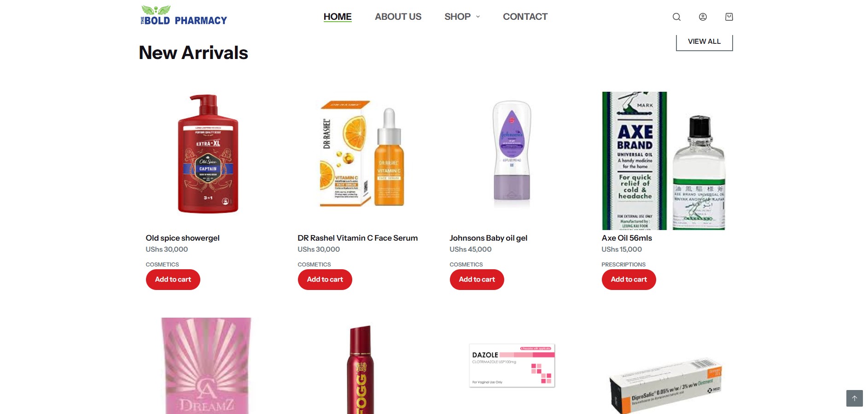Add Johnsons Baby oil gel to cart
The height and width of the screenshot is (414, 868).
pos(477,279)
